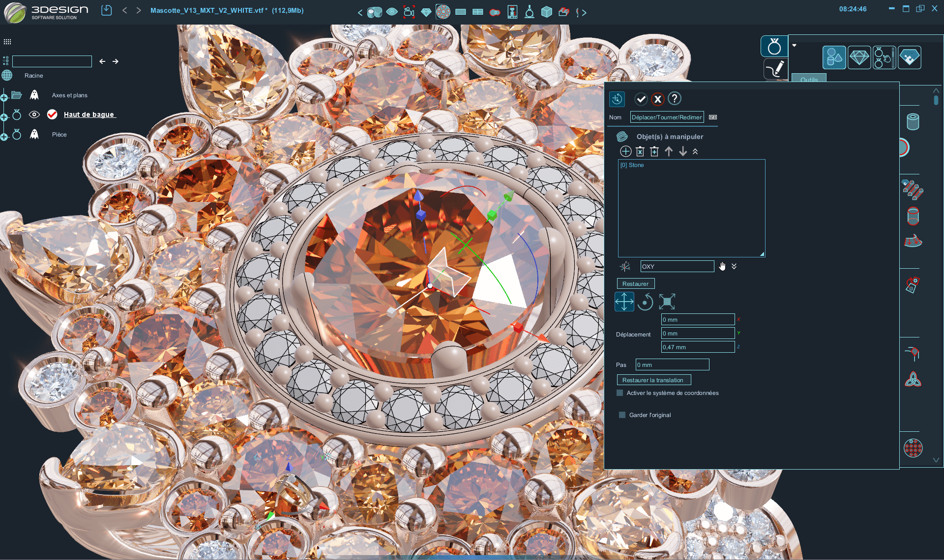The width and height of the screenshot is (944, 560).
Task: Expand extra options next to OXY field
Action: click(x=734, y=266)
